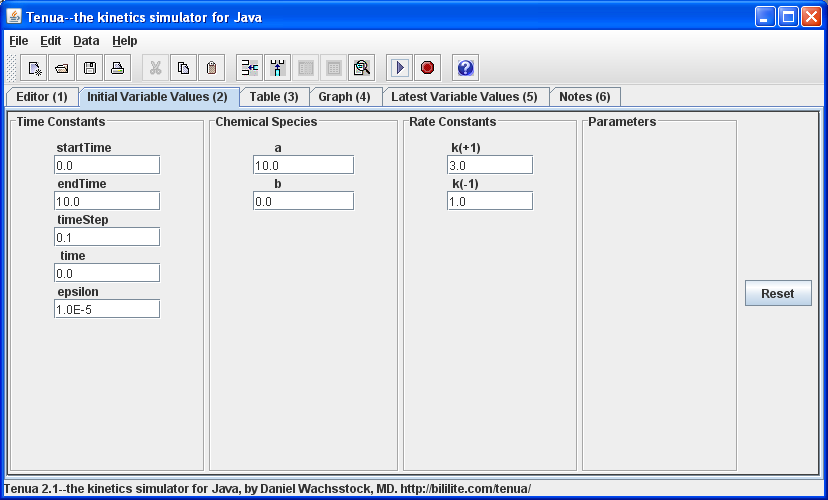Click the time input field
This screenshot has width=828, height=500.
(107, 273)
